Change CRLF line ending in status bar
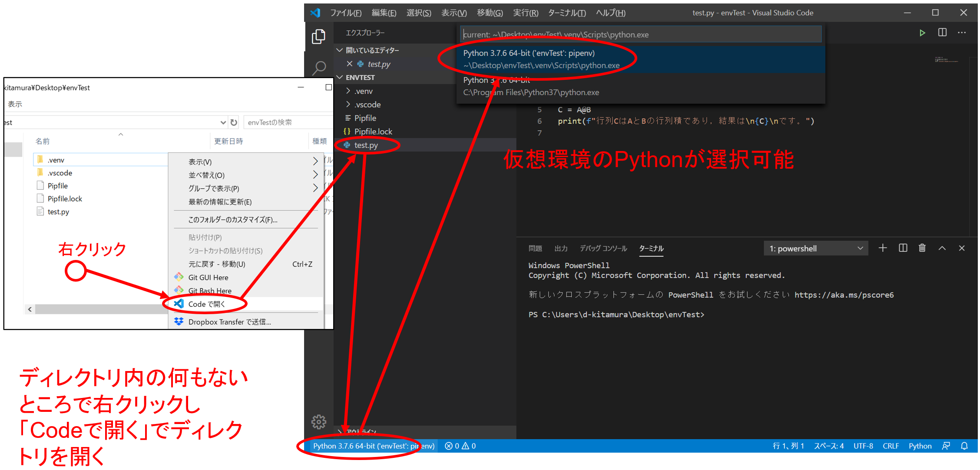This screenshot has height=470, width=980. 891,446
